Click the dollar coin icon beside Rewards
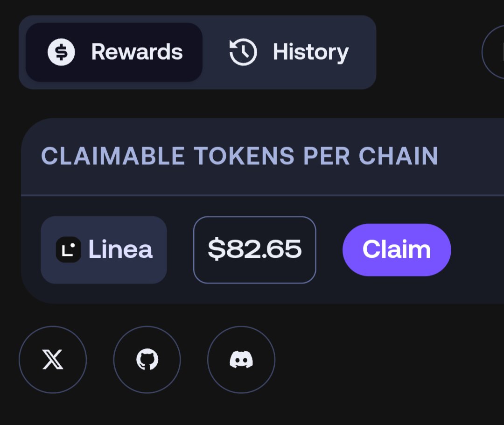The image size is (504, 425). tap(61, 52)
